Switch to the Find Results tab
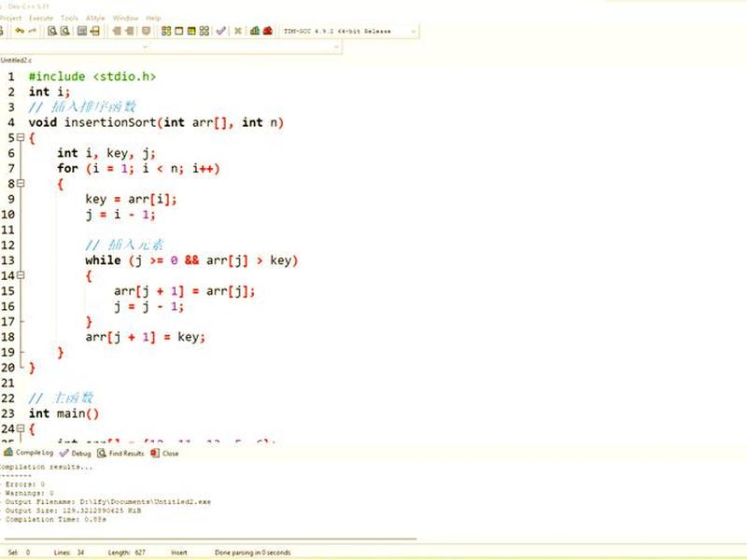 tap(121, 453)
